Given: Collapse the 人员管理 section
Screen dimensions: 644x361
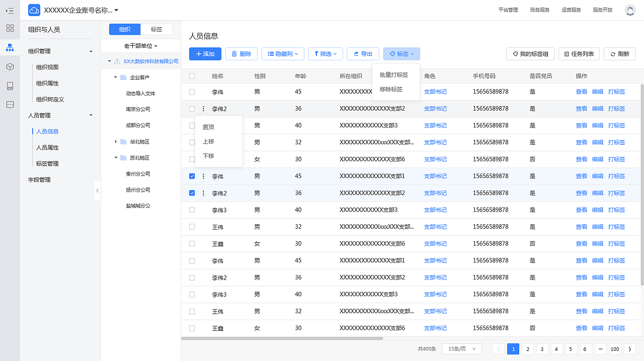Looking at the screenshot, I should click(x=91, y=115).
